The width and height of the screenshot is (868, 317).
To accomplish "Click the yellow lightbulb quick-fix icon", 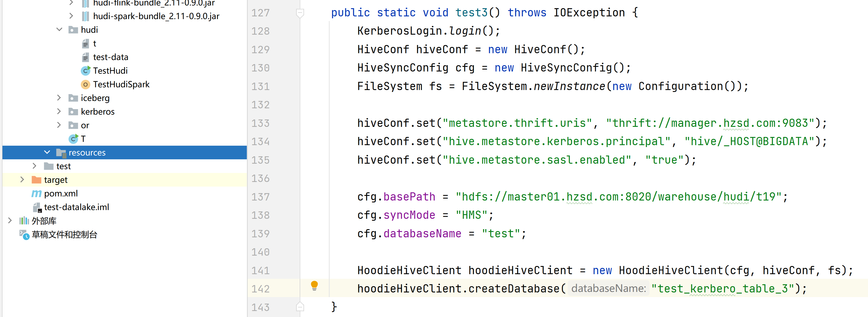I will 314,286.
